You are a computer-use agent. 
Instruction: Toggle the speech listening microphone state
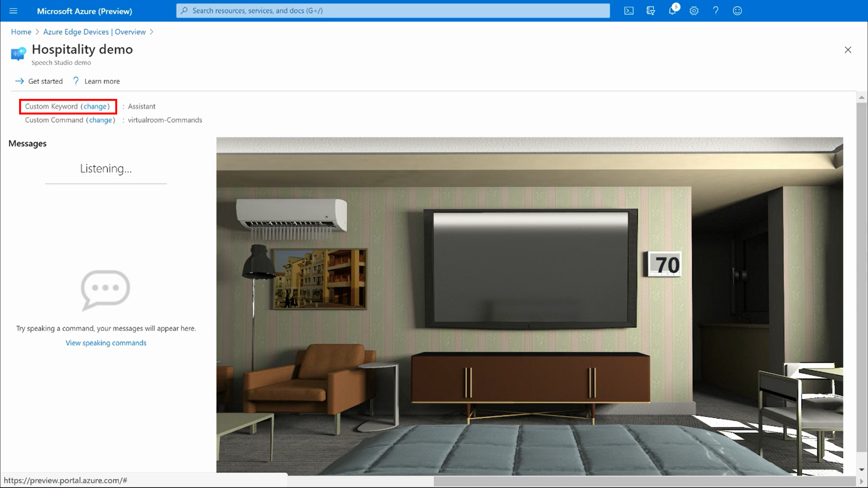pyautogui.click(x=105, y=168)
